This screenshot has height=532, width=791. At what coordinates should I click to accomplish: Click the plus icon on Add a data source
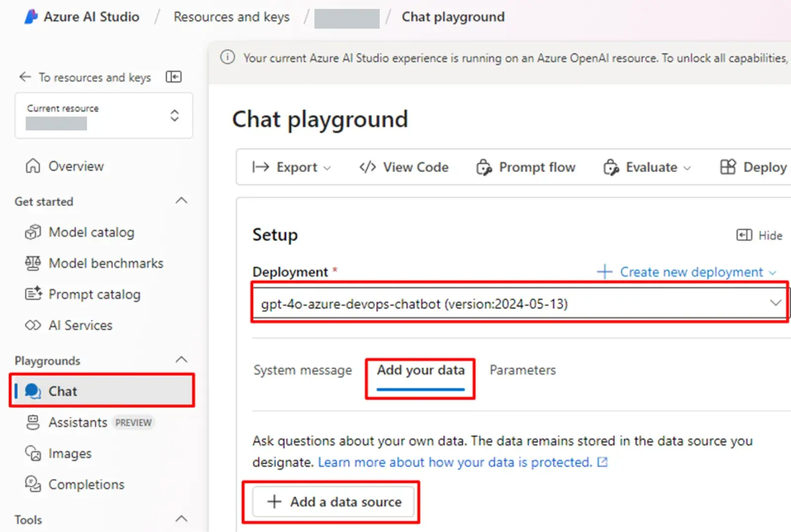click(274, 502)
